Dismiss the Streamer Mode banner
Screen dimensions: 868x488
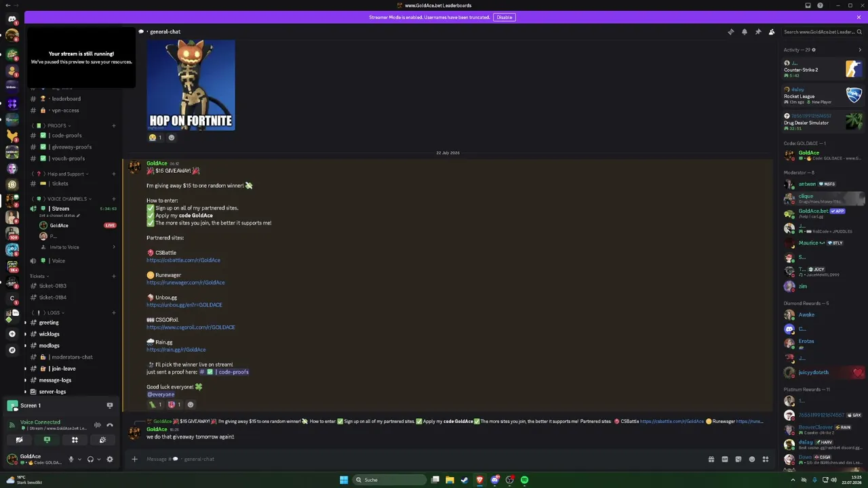pos(859,18)
